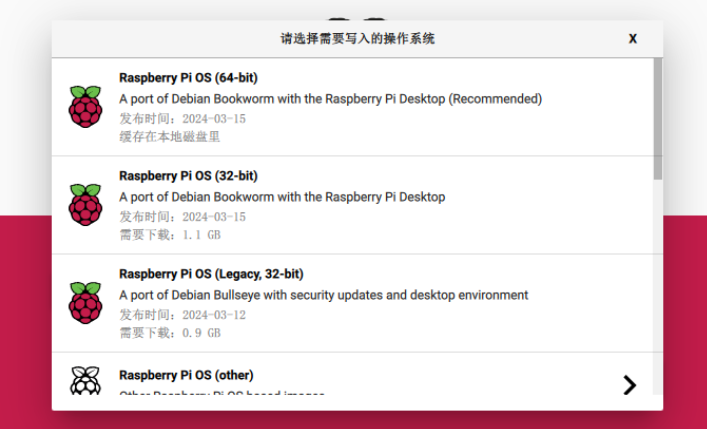The height and width of the screenshot is (429, 707).
Task: Click the outlined raspberry icon for OS (other)
Action: (x=85, y=380)
